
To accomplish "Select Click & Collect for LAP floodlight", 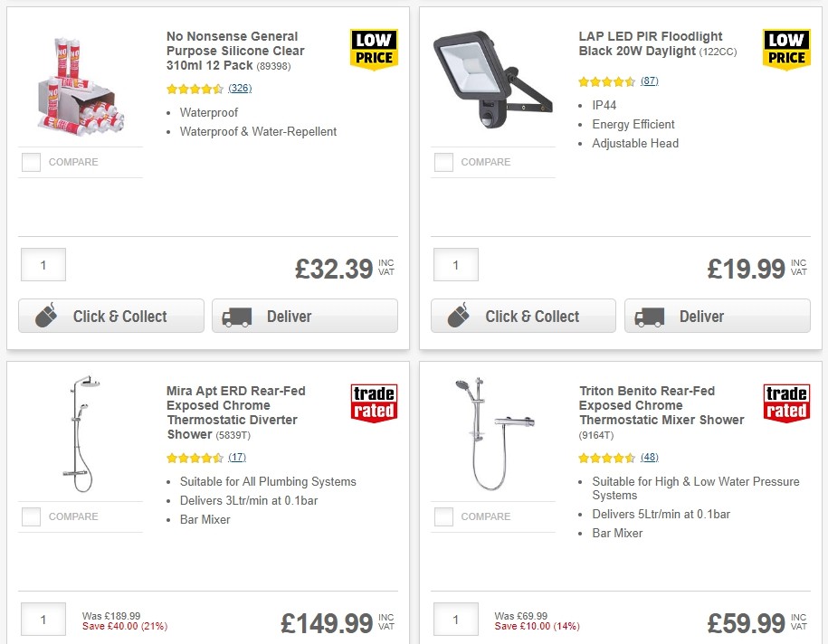I will (x=523, y=317).
